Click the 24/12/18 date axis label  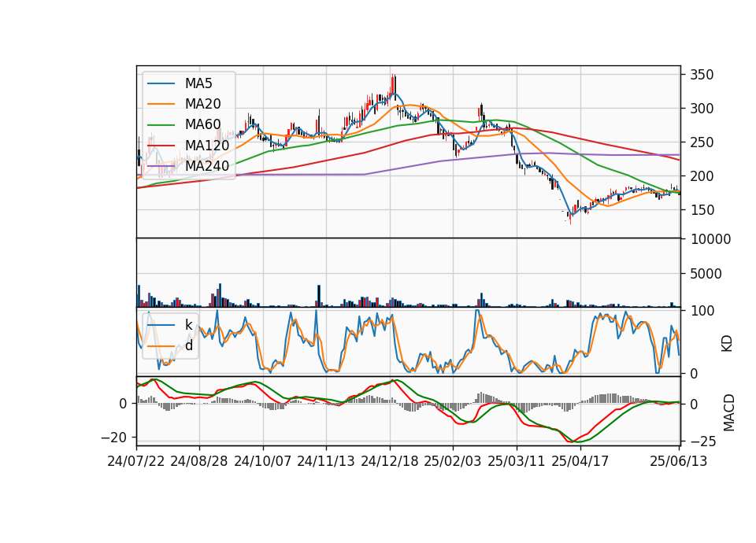tap(390, 461)
